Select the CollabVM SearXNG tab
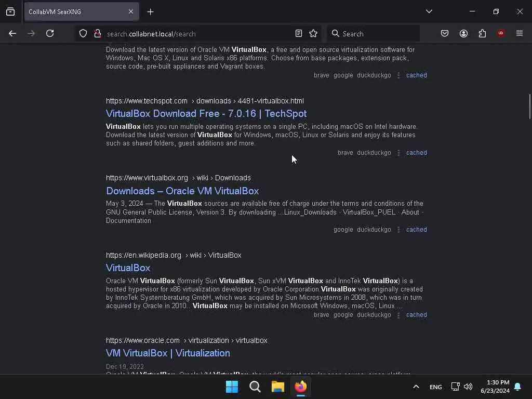The width and height of the screenshot is (532, 399). click(x=82, y=12)
